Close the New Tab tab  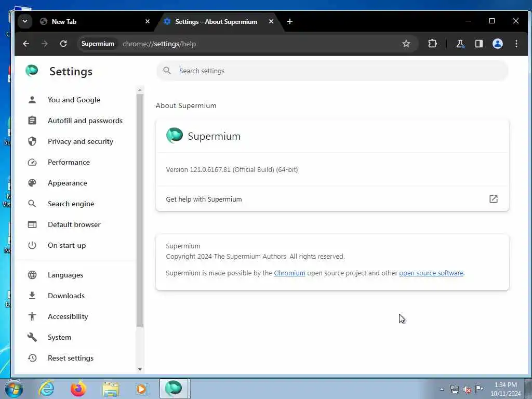coord(147,21)
